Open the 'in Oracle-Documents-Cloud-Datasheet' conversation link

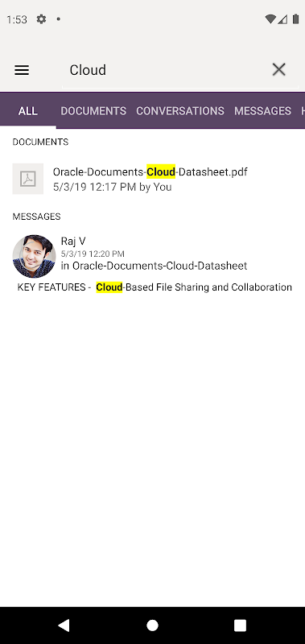pos(154,266)
